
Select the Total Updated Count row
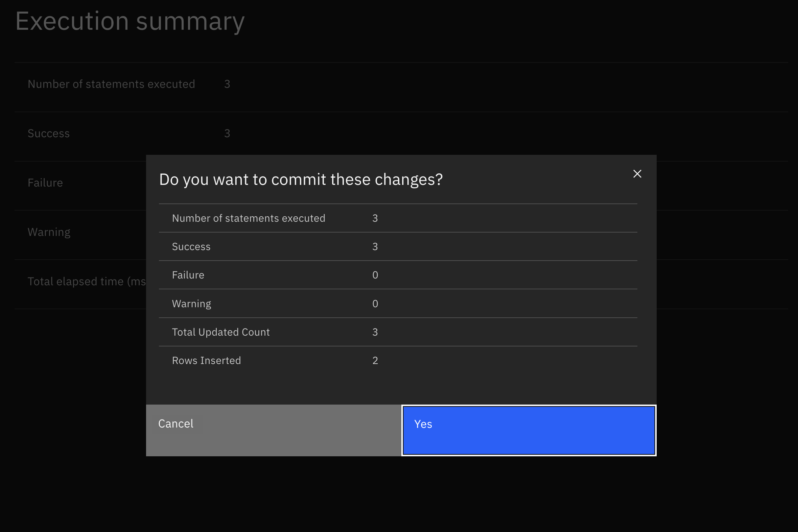(220, 332)
